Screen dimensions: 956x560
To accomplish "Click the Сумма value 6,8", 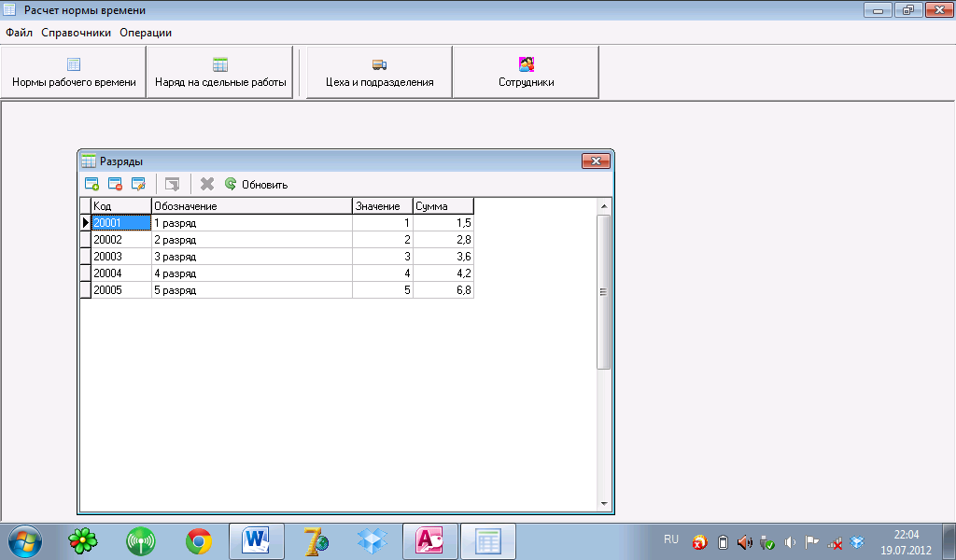I will [443, 290].
